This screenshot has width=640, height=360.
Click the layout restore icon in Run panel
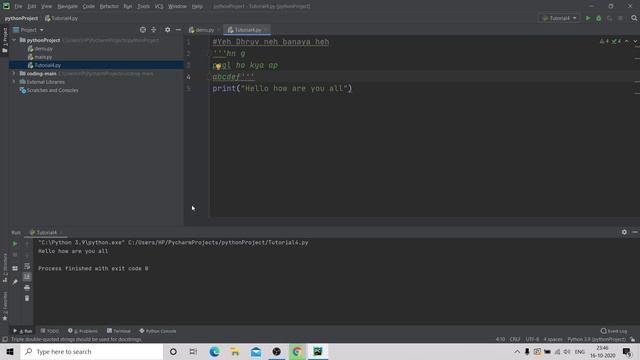point(15,268)
